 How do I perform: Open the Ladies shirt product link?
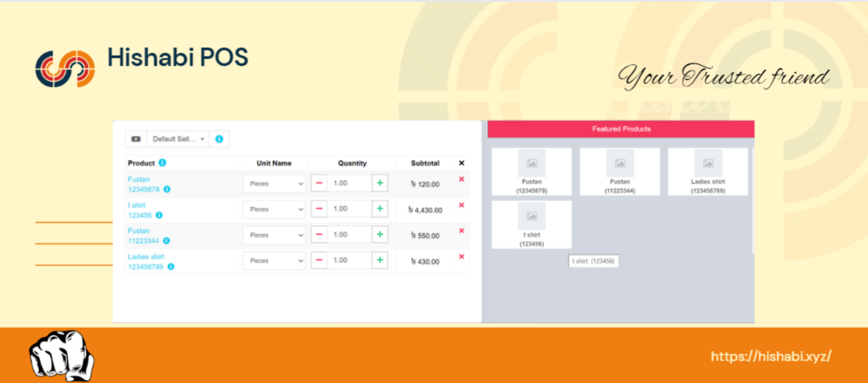(x=146, y=257)
